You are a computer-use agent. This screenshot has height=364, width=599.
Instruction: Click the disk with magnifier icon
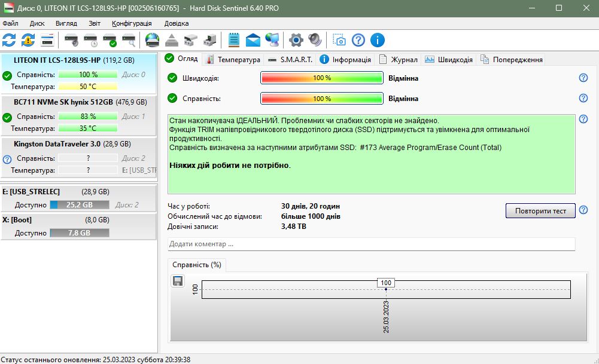[x=129, y=40]
